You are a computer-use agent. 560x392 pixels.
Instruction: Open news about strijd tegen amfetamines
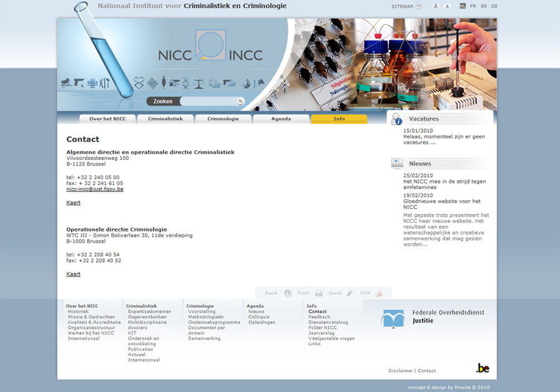pos(445,184)
